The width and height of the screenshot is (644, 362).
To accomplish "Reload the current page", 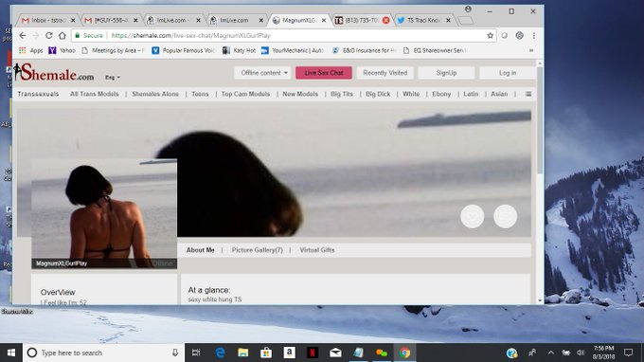I will coord(49,36).
